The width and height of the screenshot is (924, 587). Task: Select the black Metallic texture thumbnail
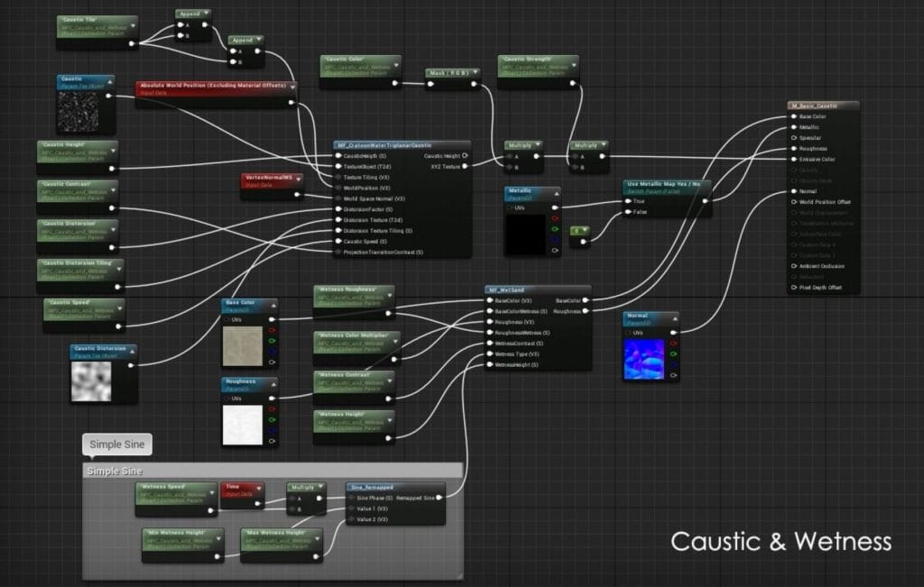(526, 234)
